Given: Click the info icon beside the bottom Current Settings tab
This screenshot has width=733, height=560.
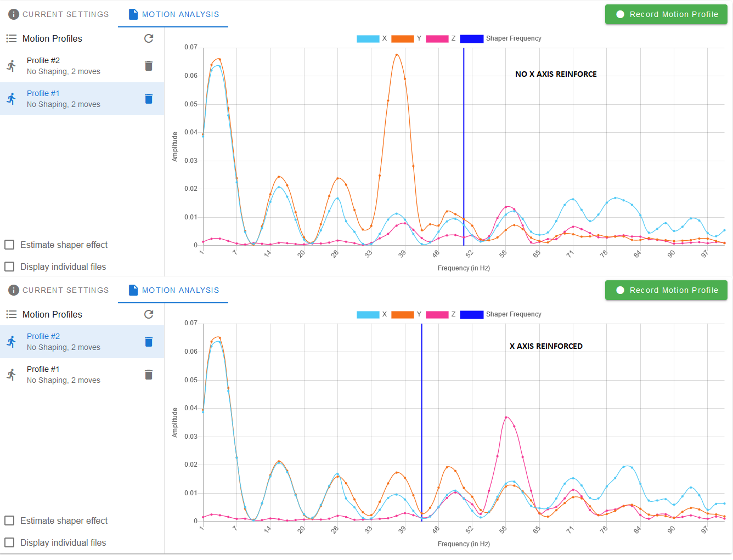Looking at the screenshot, I should pyautogui.click(x=14, y=290).
